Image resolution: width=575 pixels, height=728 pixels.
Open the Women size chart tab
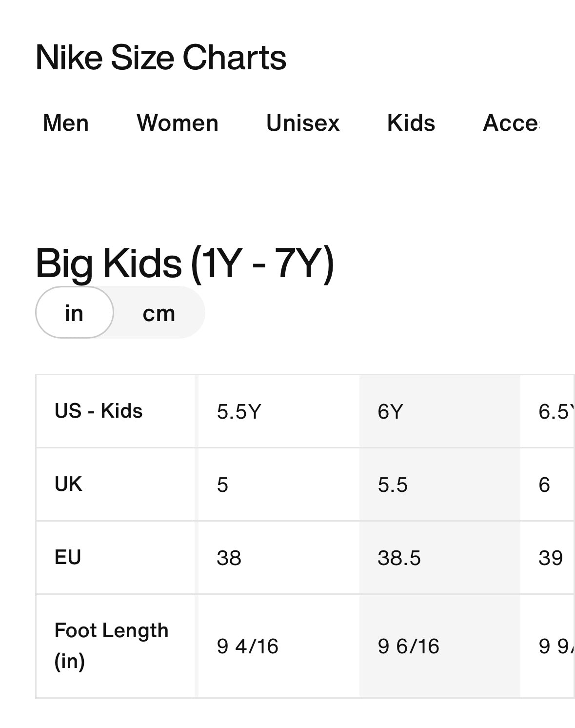(178, 123)
